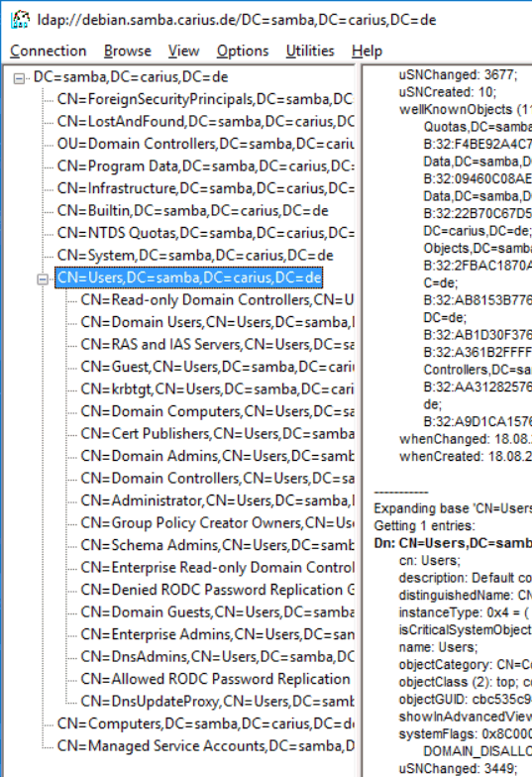
Task: Select OU=Domain Controllers tree entry
Action: click(x=205, y=144)
